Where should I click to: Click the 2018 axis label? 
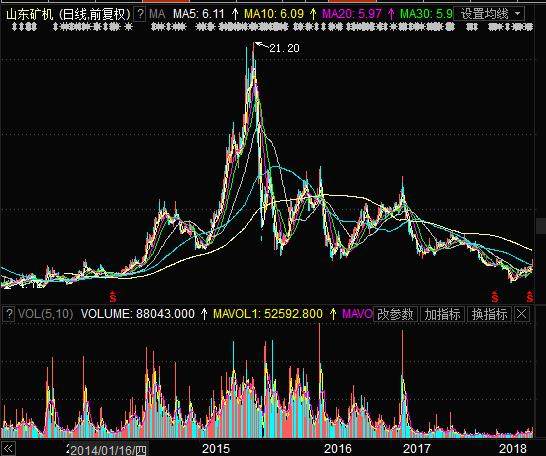point(513,448)
